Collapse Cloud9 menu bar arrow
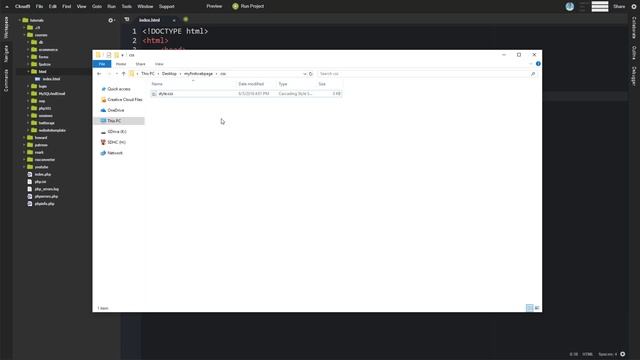Viewport: 640px width, 360px height. pos(7,7)
